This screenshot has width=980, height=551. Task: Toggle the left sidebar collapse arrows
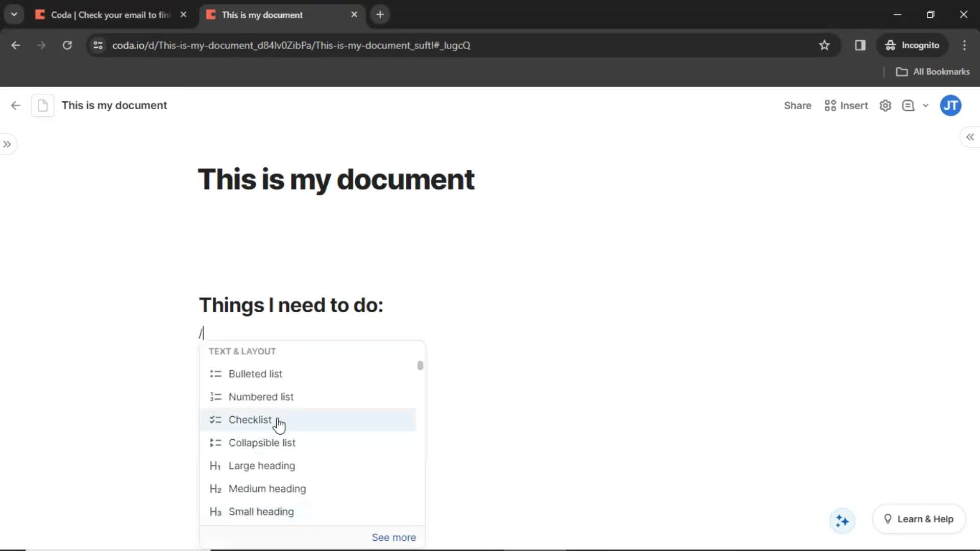(8, 143)
